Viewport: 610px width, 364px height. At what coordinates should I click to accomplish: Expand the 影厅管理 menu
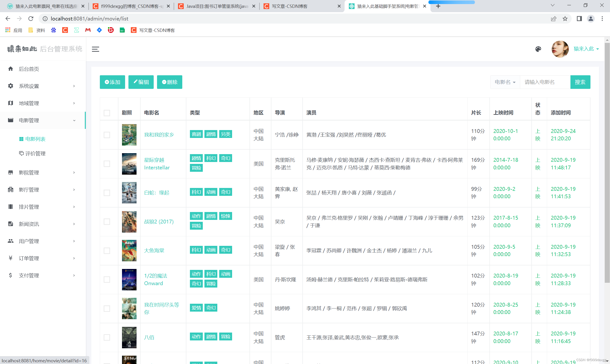[74, 190]
